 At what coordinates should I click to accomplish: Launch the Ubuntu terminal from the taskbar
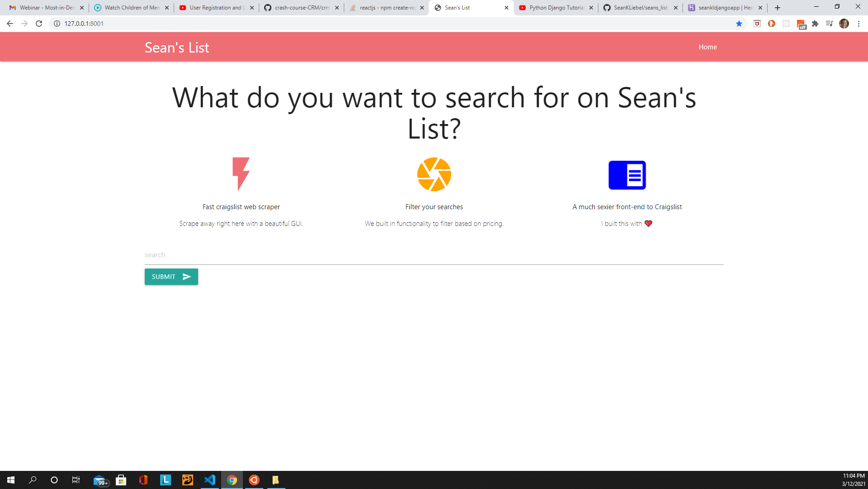coord(254,480)
